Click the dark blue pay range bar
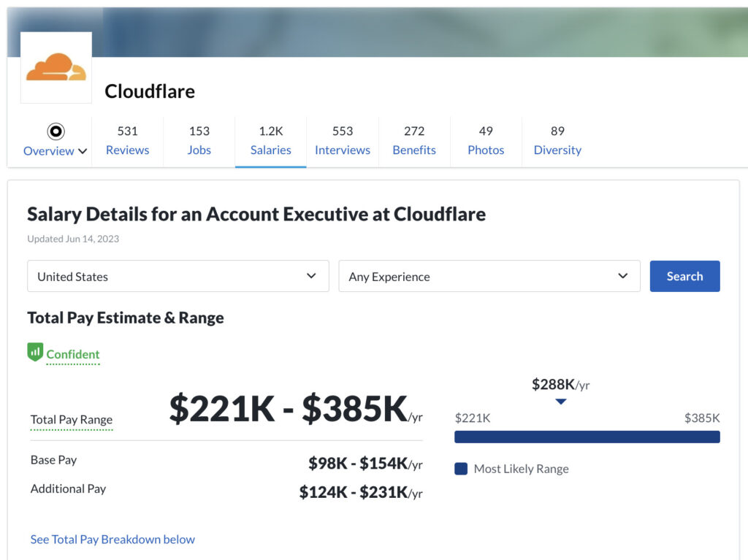The width and height of the screenshot is (748, 560). (x=587, y=437)
